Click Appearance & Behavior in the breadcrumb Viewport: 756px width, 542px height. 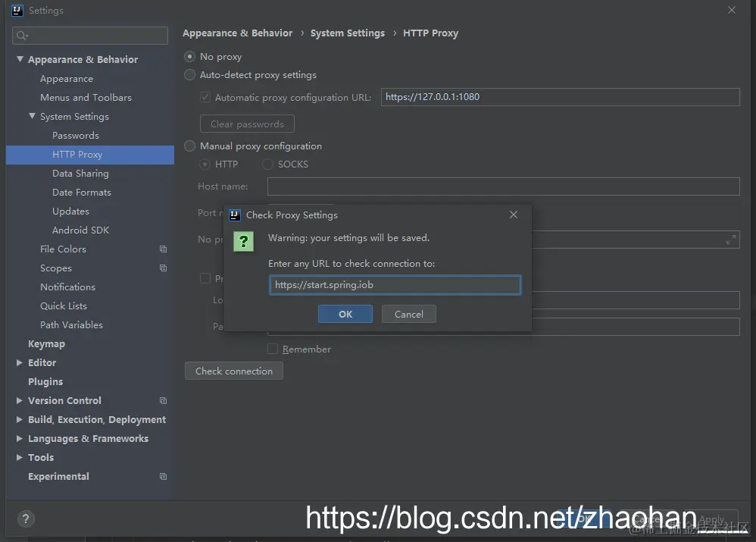pos(238,33)
